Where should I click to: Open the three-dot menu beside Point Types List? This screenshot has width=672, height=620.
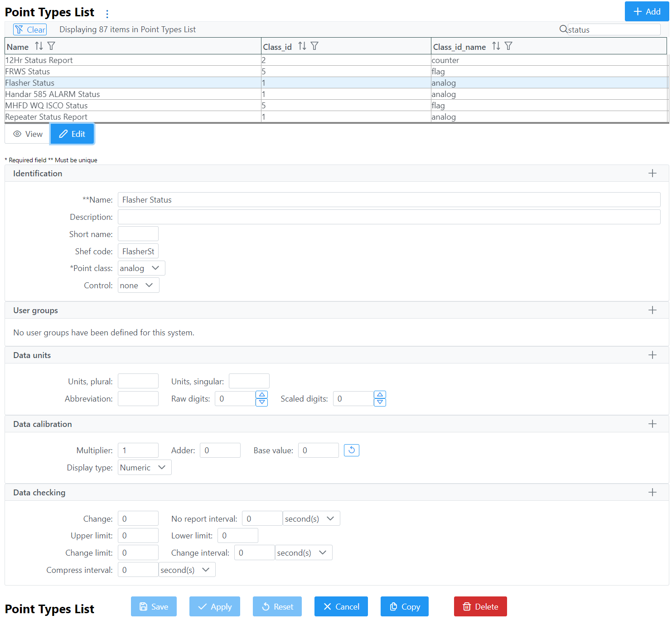click(107, 14)
